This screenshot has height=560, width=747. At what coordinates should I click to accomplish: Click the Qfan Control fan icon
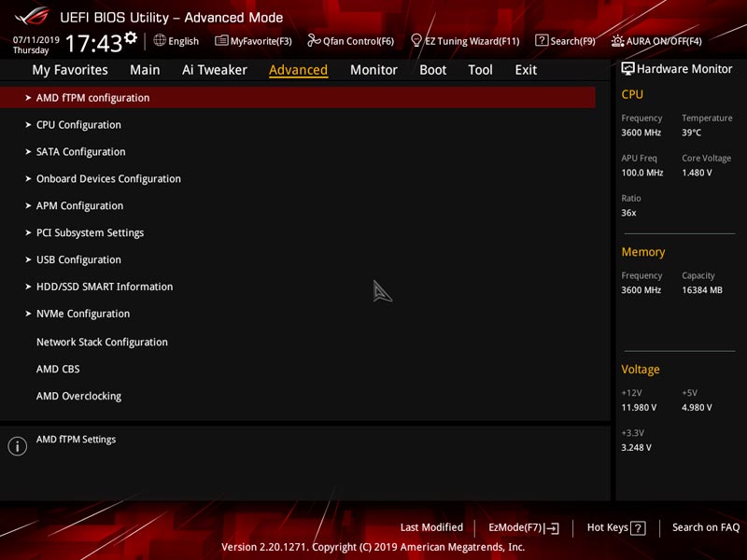tap(314, 40)
